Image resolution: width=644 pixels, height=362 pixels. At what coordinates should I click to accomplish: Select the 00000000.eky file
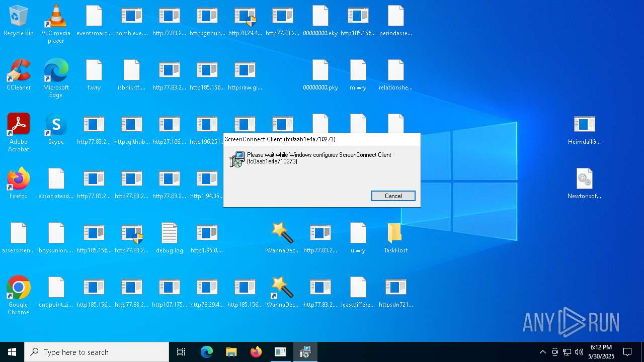(x=320, y=21)
